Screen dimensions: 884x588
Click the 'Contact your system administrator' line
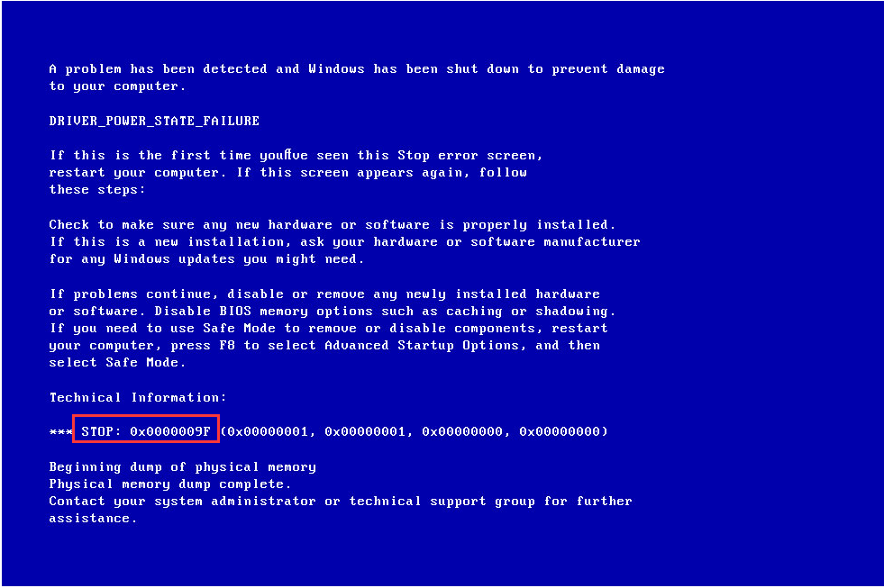pos(341,502)
